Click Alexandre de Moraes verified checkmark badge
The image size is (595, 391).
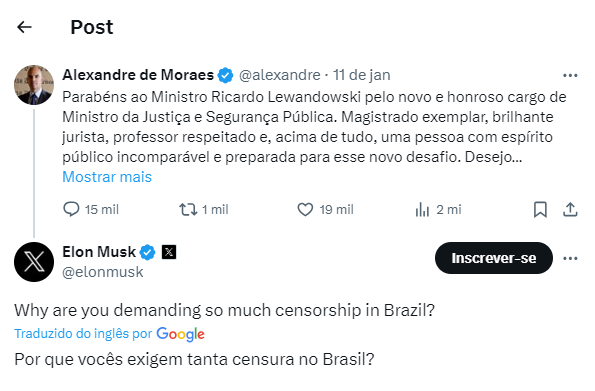(x=225, y=75)
